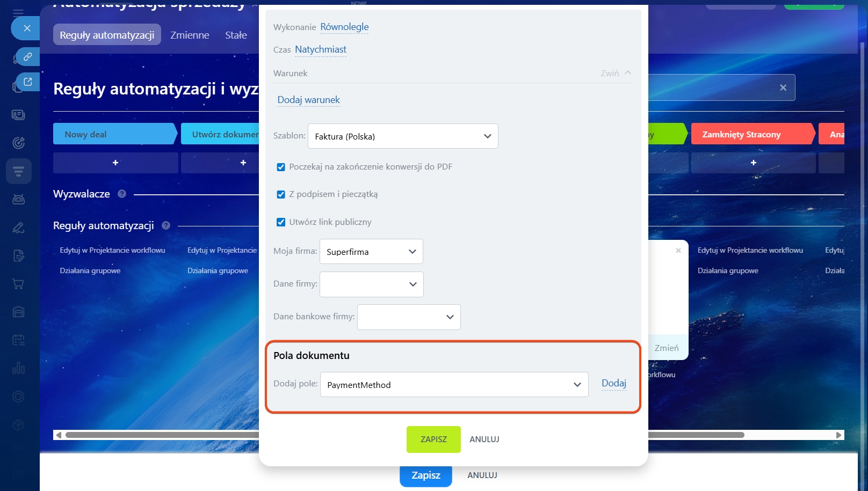
Task: Show help for Wyzwalacze section
Action: [x=122, y=194]
